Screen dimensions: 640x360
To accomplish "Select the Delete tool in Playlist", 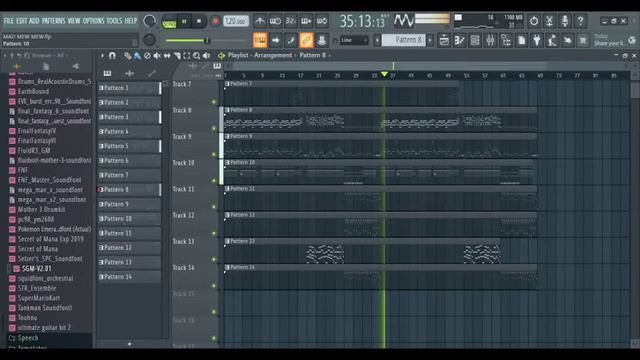I will coord(147,56).
